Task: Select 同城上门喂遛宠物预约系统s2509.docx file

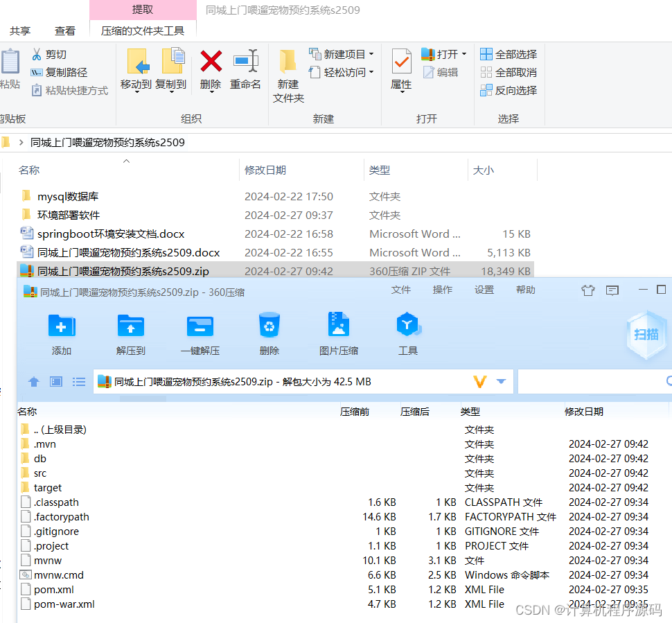Action: (129, 252)
